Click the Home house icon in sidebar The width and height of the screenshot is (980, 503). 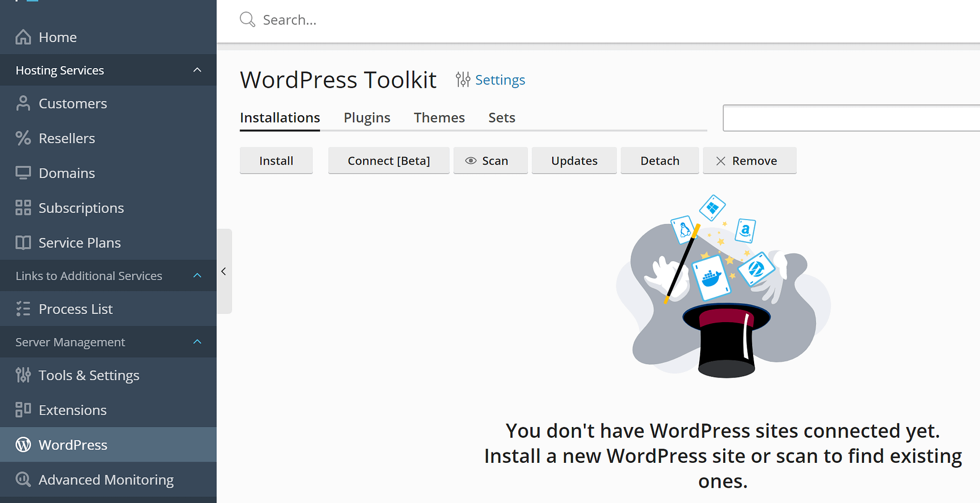pyautogui.click(x=23, y=37)
